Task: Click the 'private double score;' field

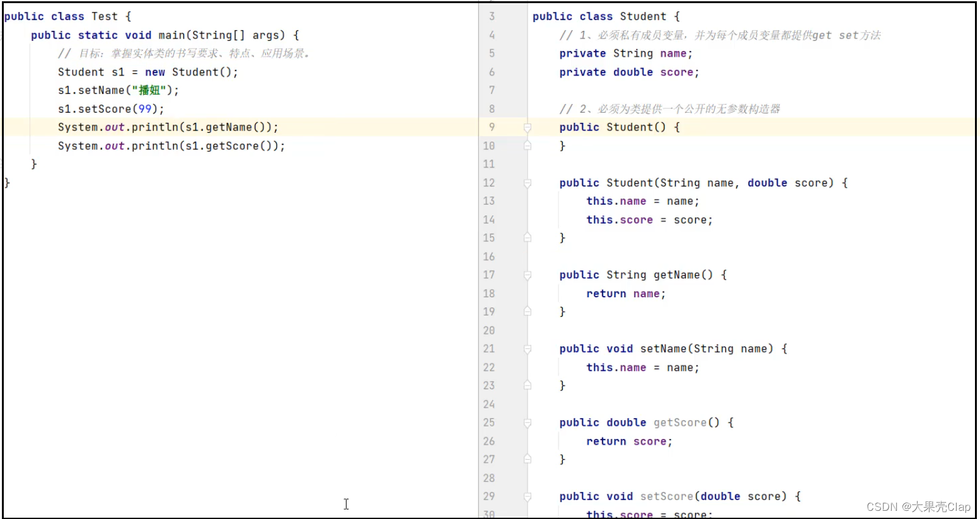Action: tap(629, 72)
